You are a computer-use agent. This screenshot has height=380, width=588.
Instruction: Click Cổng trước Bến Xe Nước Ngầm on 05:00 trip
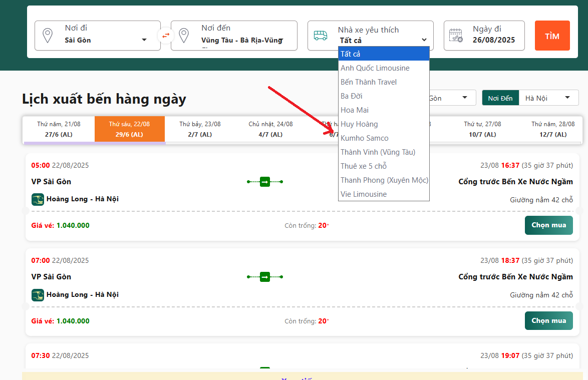click(x=515, y=182)
